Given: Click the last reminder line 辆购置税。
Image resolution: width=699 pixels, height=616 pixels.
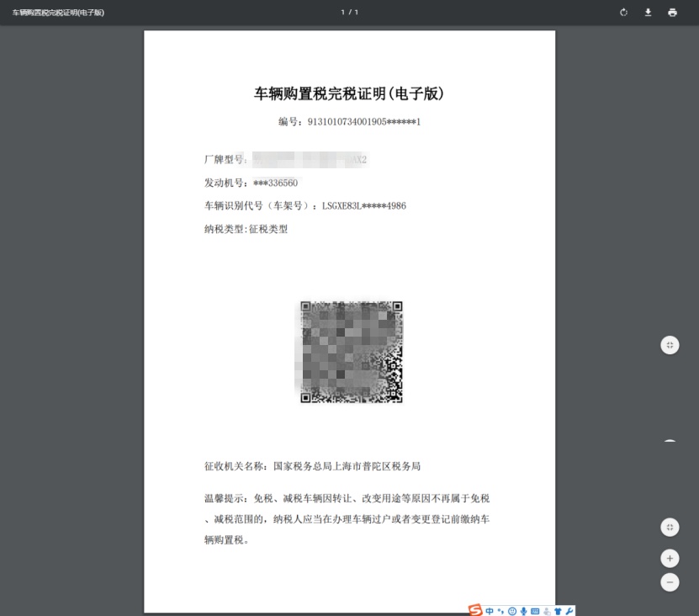Looking at the screenshot, I should pyautogui.click(x=226, y=540).
